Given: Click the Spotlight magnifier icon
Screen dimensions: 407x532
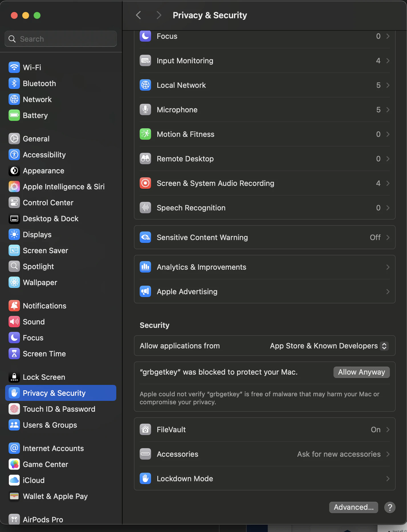Looking at the screenshot, I should [x=14, y=267].
